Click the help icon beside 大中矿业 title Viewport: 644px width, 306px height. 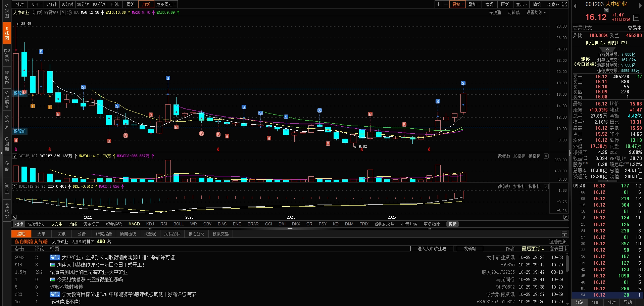pos(63,12)
